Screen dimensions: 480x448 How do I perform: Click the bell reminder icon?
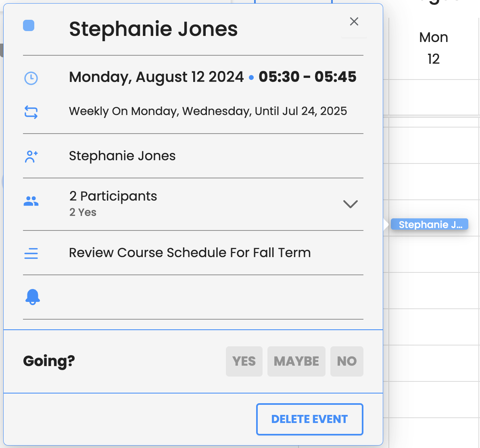pos(33,297)
